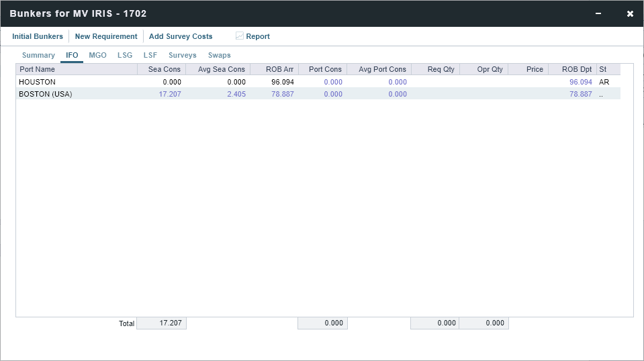Switch to the Summary tab

tap(38, 55)
